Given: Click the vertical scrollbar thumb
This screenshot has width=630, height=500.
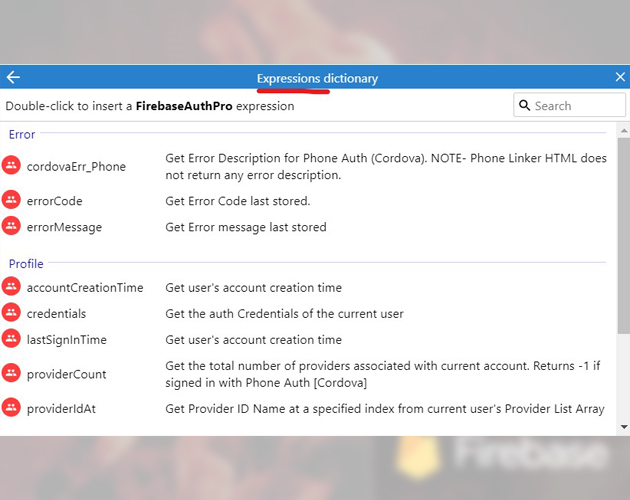Looking at the screenshot, I should (623, 236).
